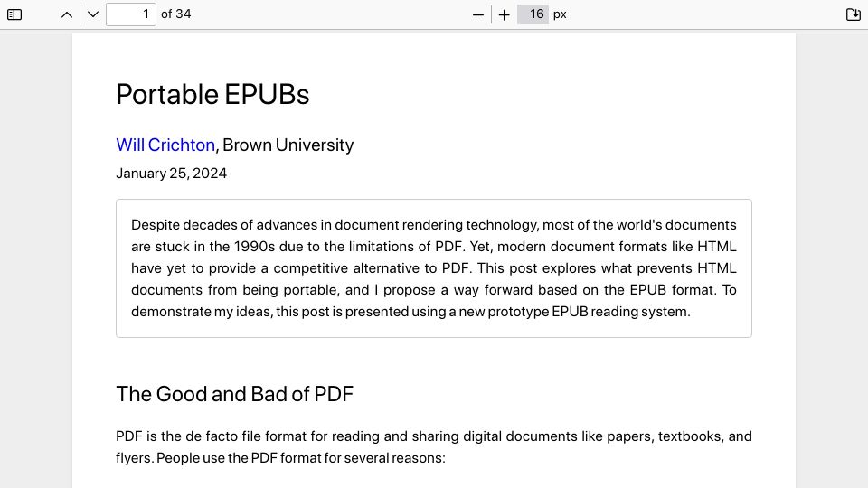The height and width of the screenshot is (488, 868).
Task: Click the 'of 34' page count text
Action: (x=176, y=14)
